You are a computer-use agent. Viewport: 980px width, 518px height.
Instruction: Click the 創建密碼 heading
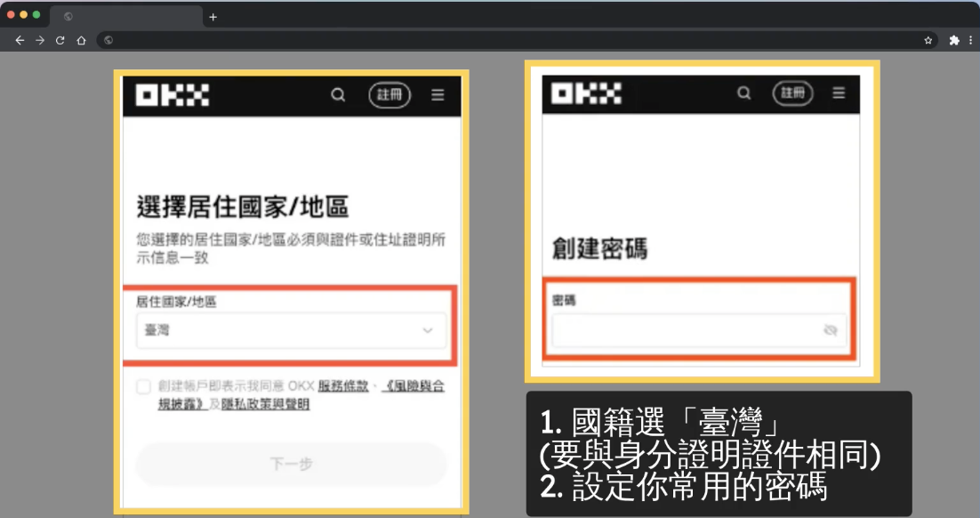click(x=599, y=248)
